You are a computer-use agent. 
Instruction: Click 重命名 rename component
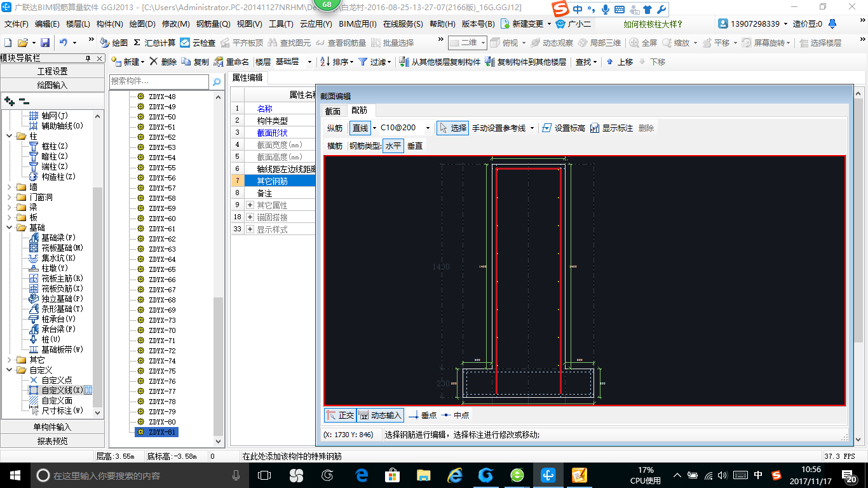(x=231, y=62)
